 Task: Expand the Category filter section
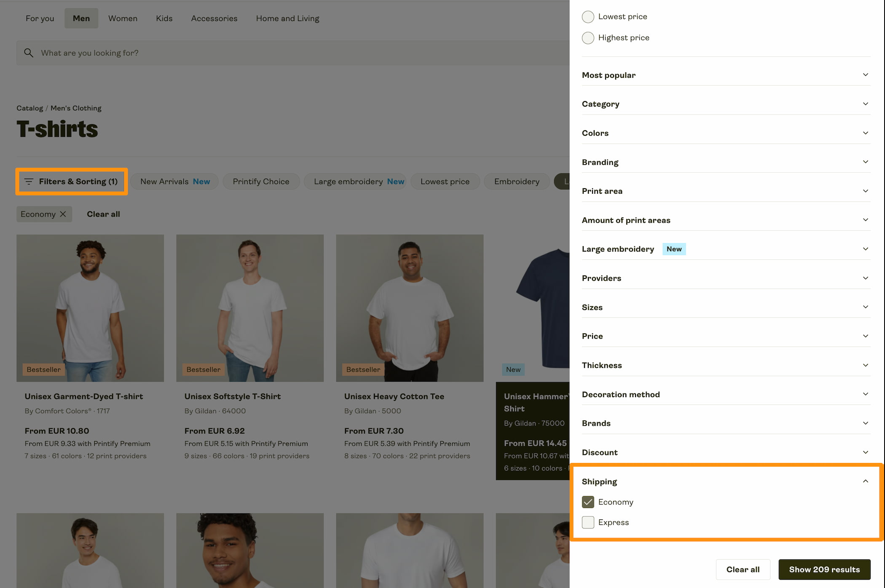726,104
